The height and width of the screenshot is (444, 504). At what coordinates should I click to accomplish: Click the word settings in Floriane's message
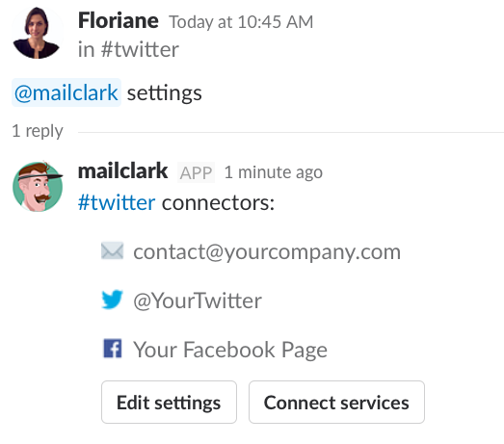(165, 93)
